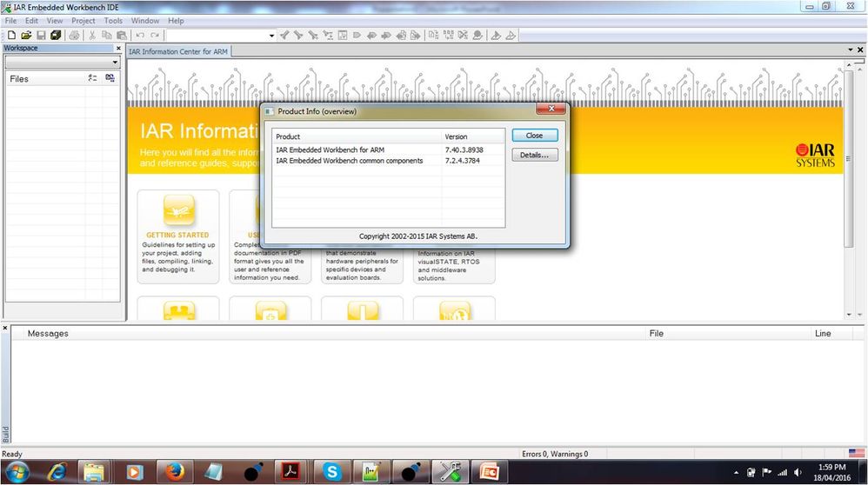Click the New Document toolbar icon
The height and width of the screenshot is (485, 868).
[11, 36]
